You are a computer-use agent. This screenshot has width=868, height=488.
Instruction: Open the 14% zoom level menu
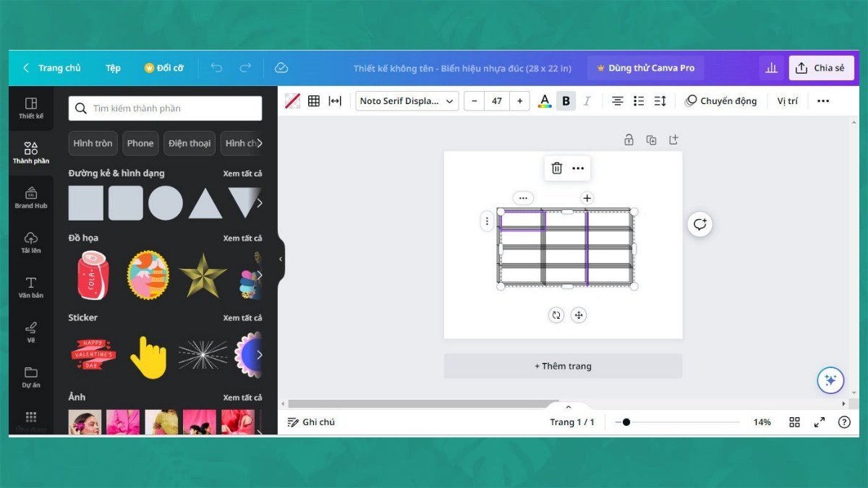coord(762,422)
